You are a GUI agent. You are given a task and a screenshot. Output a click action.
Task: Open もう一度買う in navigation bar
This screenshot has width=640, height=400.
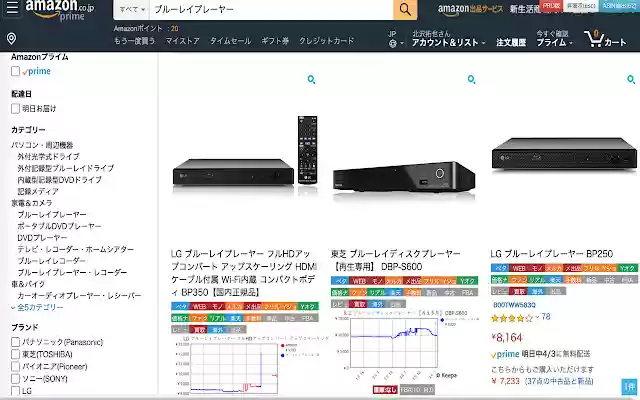[x=134, y=41]
